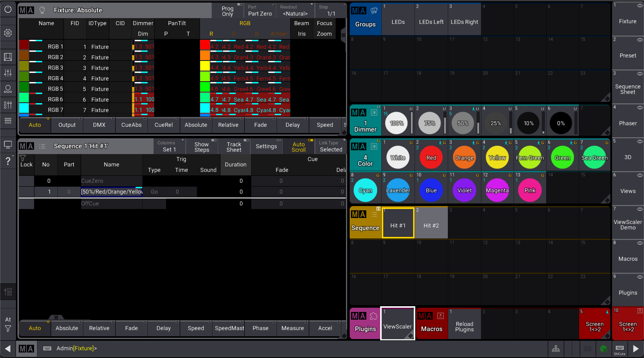Open the Part Zero dropdown

click(260, 11)
